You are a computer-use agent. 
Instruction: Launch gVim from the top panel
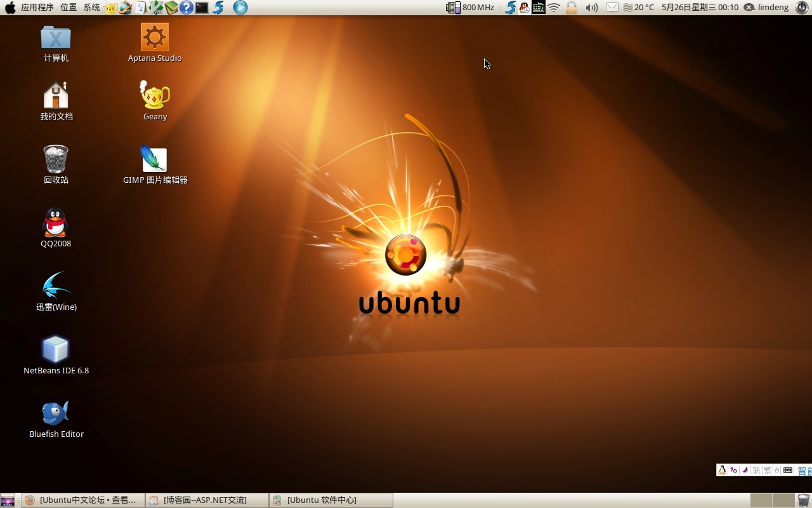[x=155, y=8]
